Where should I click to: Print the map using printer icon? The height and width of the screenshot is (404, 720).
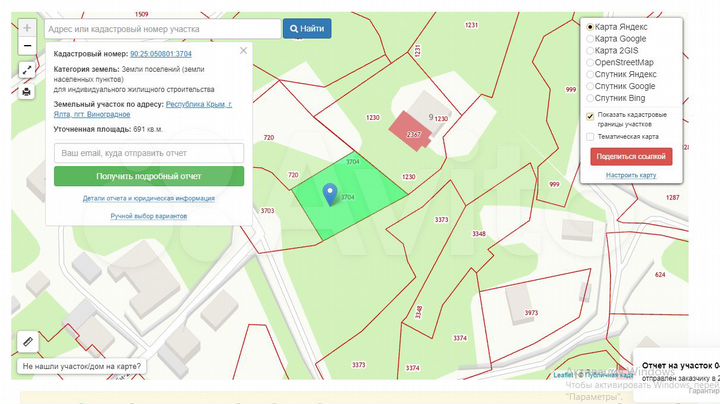(27, 92)
